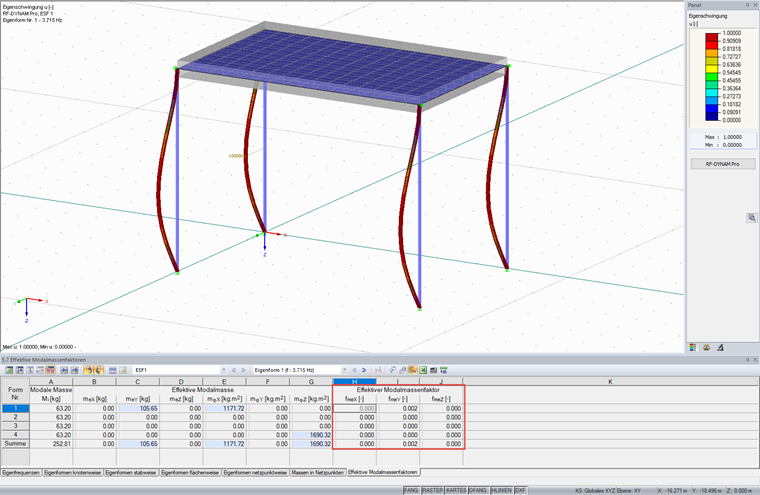This screenshot has height=495, width=760.
Task: Select Effektive Modalmassenfaktoren tab
Action: (383, 472)
